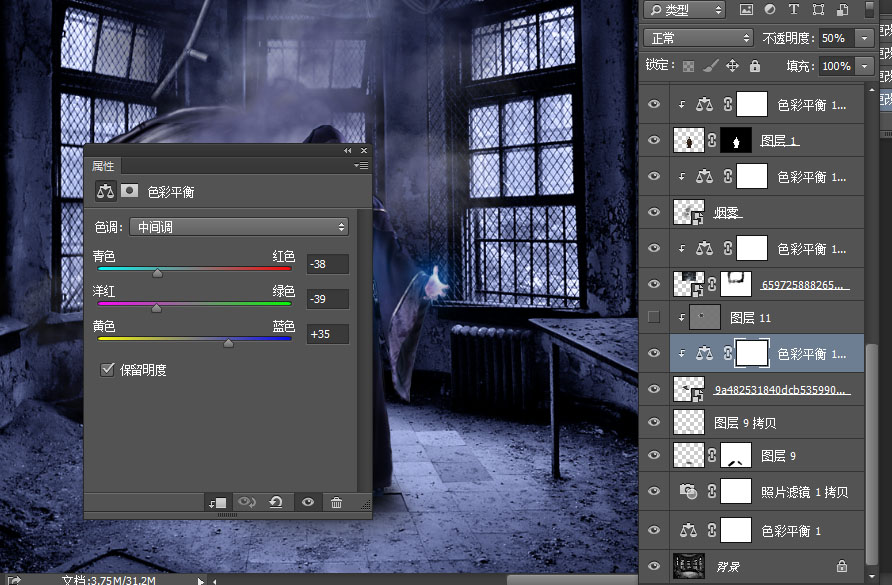
Task: Select the 照片滤镜 1 拷贝 layer name
Action: (x=804, y=492)
